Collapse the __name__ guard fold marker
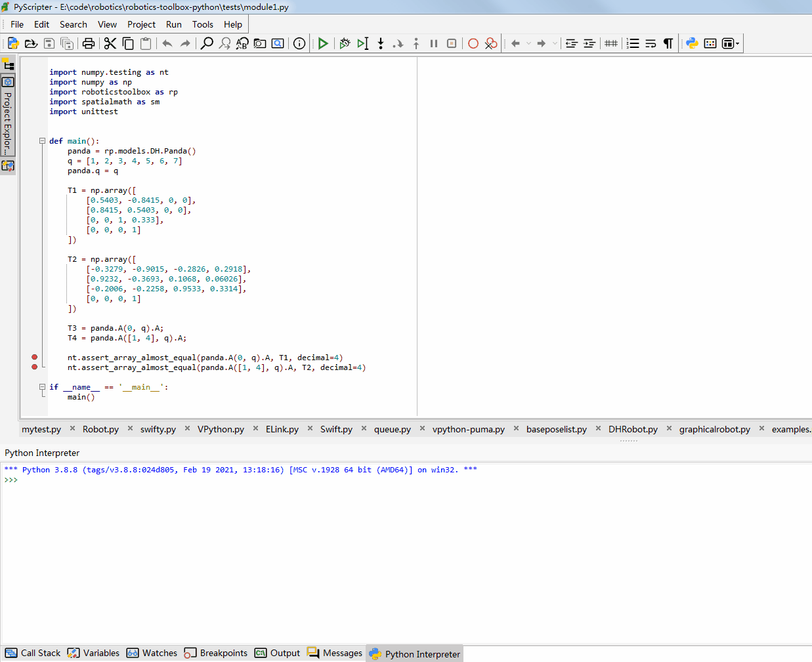The height and width of the screenshot is (662, 812). (42, 387)
